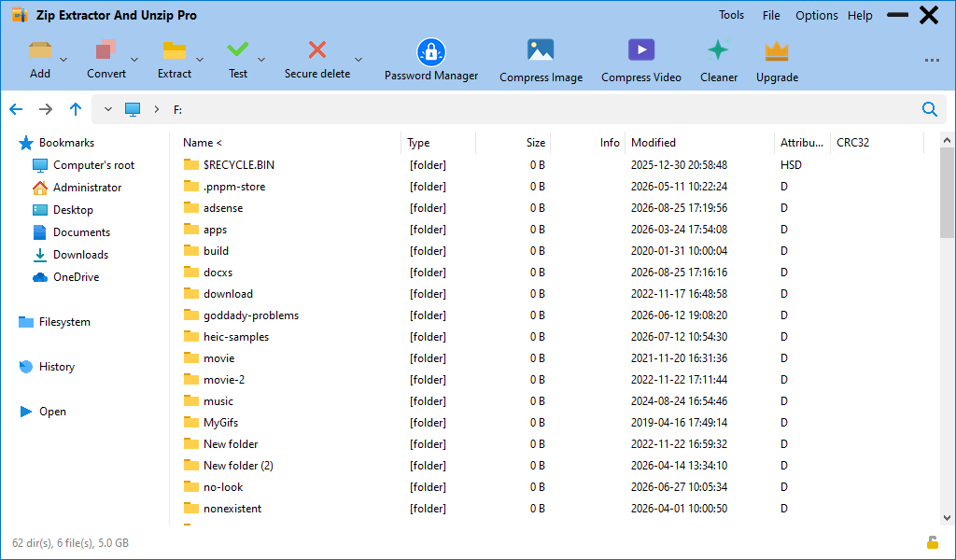The height and width of the screenshot is (560, 956).
Task: Open the Compress Video tool
Action: coord(641,61)
